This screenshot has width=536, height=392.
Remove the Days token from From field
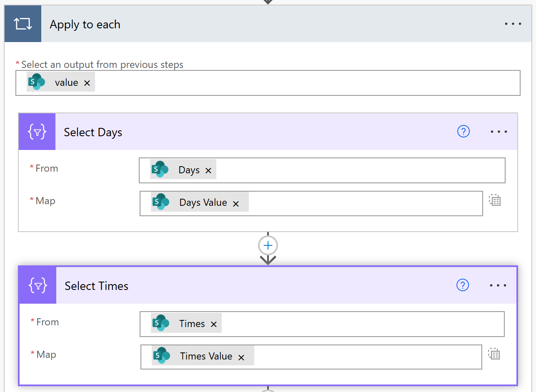[208, 170]
